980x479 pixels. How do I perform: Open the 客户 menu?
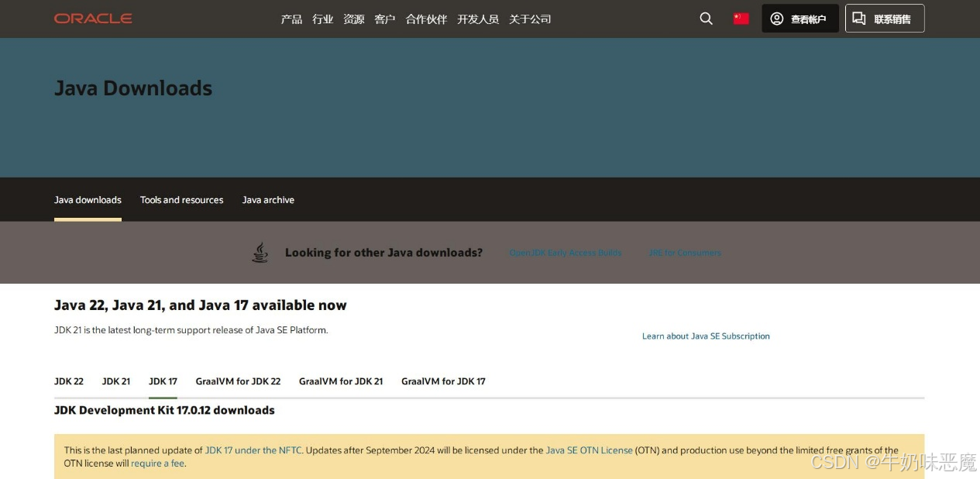tap(385, 19)
